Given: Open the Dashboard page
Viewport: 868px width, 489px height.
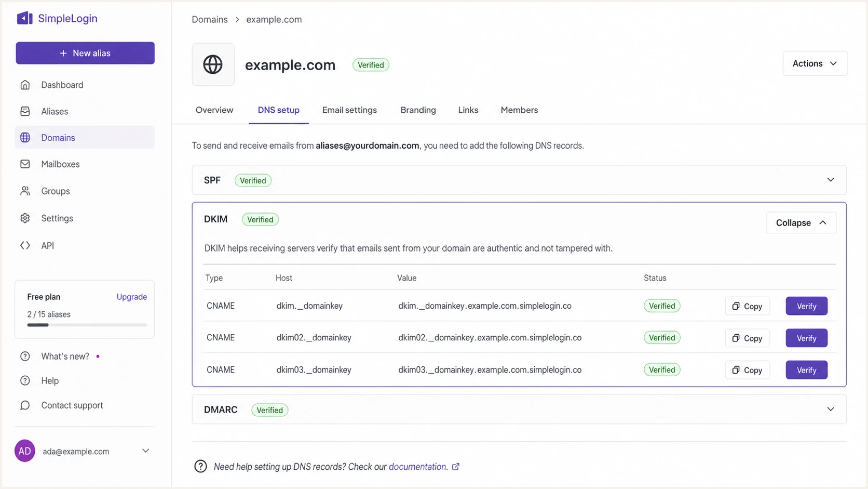Looking at the screenshot, I should pos(85,85).
